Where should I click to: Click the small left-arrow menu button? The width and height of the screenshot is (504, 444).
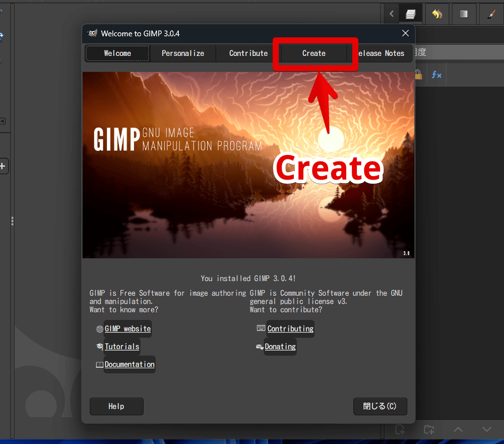3,121
